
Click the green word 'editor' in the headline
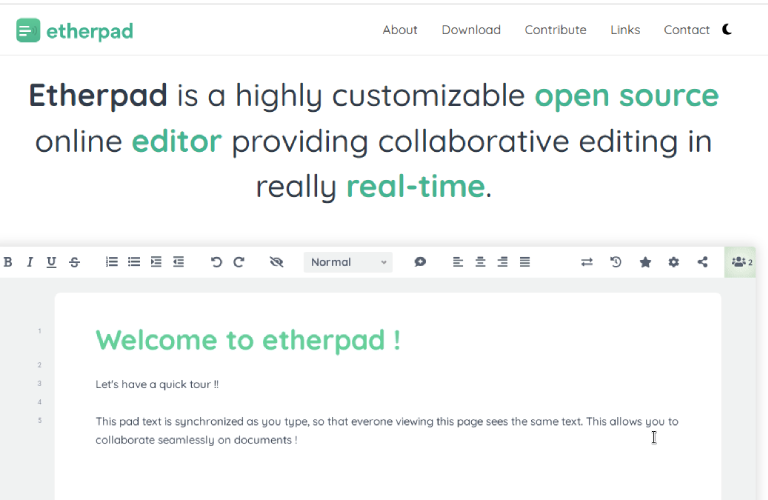click(x=177, y=142)
